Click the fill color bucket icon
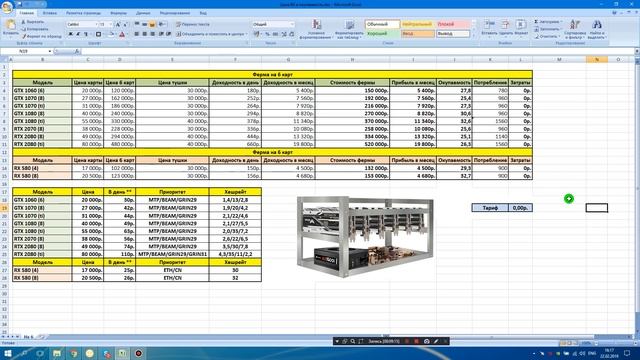 (x=111, y=34)
